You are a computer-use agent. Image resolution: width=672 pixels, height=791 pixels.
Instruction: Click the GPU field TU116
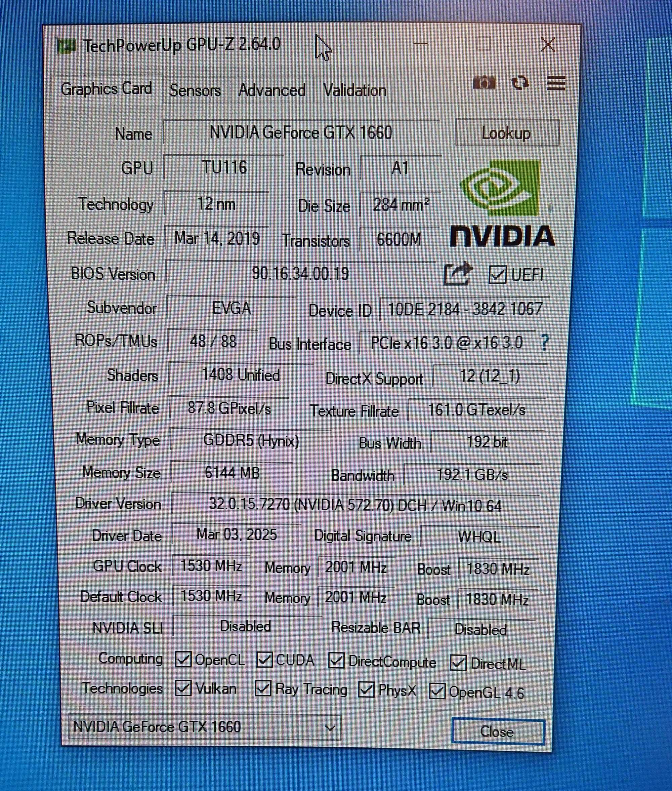[224, 167]
